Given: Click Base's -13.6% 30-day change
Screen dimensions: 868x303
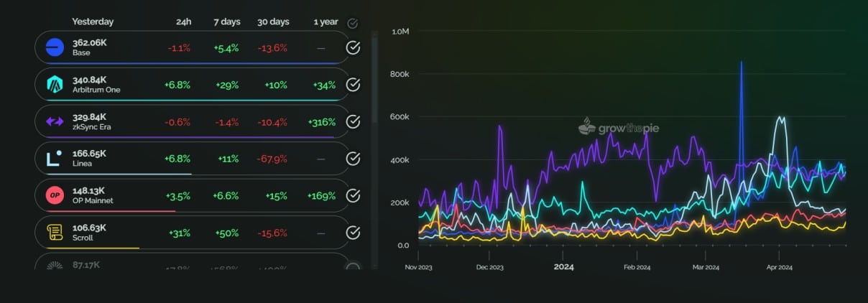Looking at the screenshot, I should (273, 48).
